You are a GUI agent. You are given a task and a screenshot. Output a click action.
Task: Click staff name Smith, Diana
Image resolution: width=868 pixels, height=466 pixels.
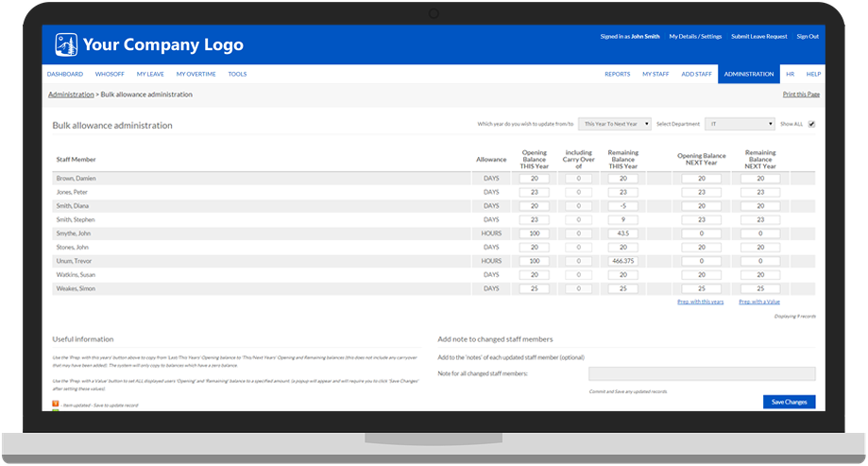[73, 206]
